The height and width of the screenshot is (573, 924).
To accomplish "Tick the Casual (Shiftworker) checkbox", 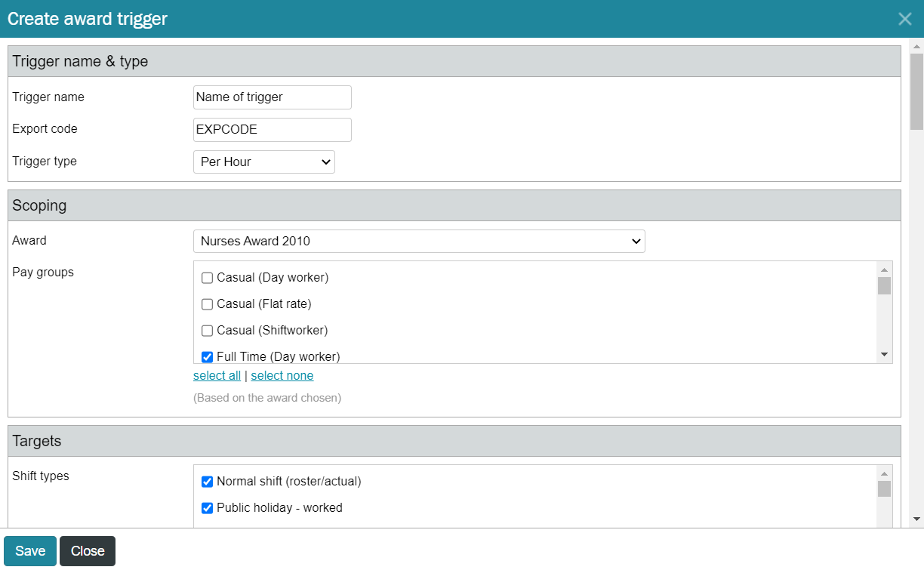I will (207, 331).
